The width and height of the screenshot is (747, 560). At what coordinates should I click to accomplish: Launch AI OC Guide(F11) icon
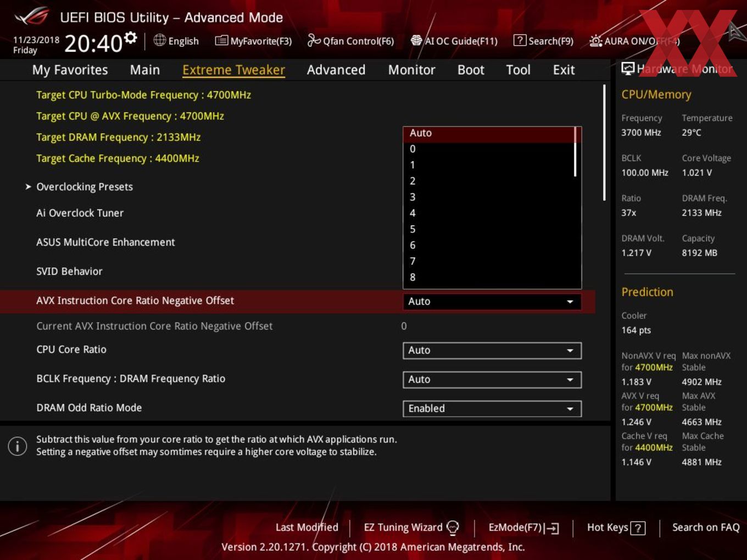coord(416,41)
